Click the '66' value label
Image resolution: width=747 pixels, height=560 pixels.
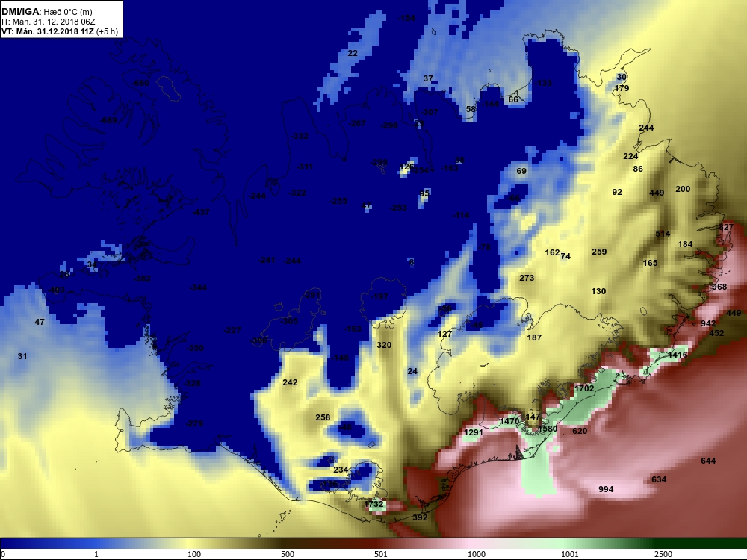click(x=513, y=99)
